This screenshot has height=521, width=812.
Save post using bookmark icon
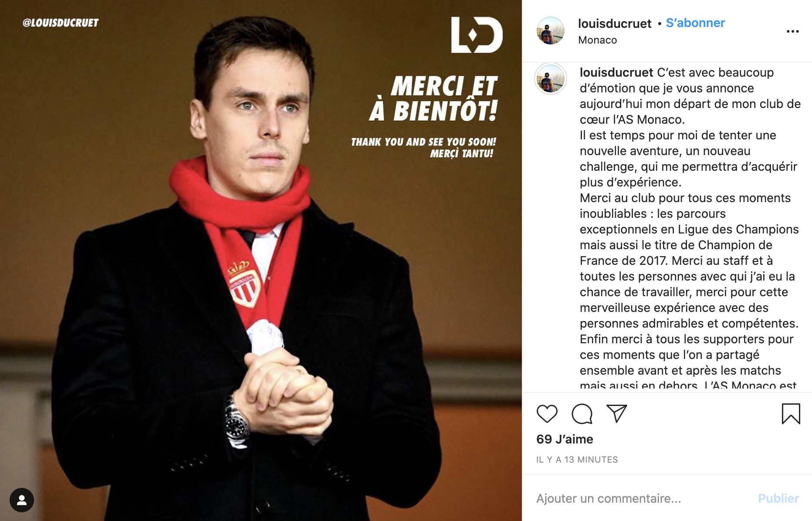(x=791, y=414)
